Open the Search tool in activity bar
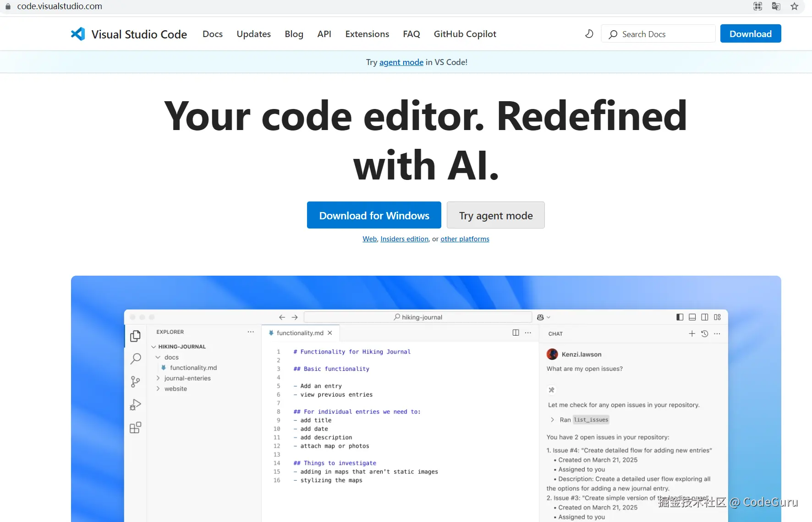The height and width of the screenshot is (522, 812). 135,359
